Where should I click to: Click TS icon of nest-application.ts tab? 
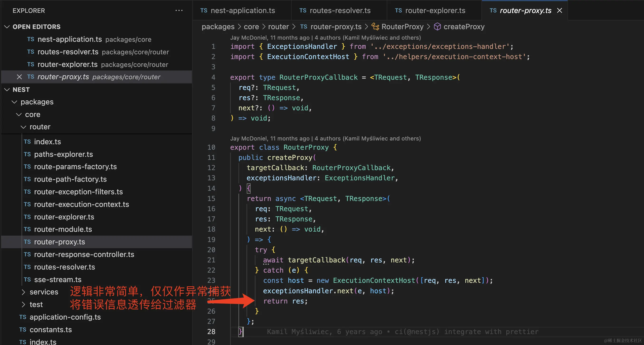204,10
